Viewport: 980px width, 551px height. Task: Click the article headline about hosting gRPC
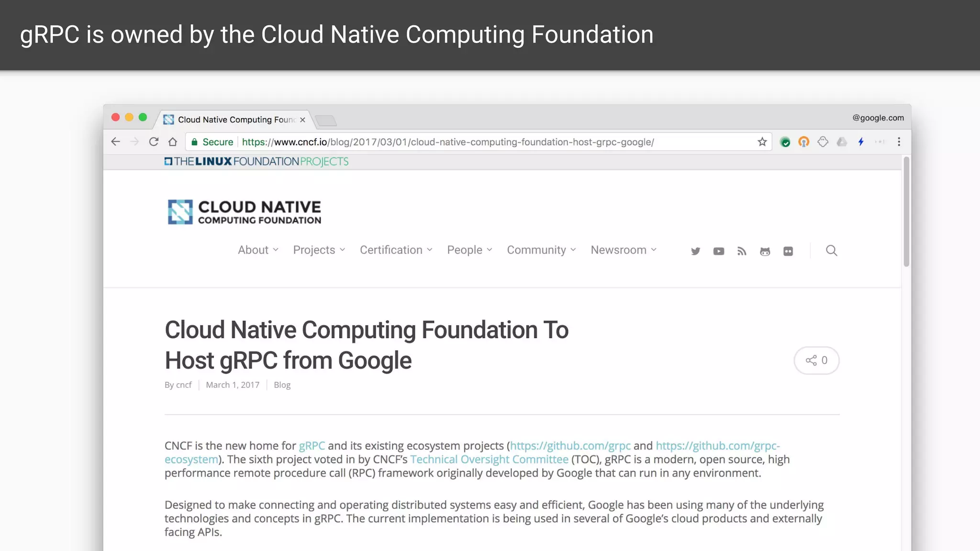pos(367,345)
